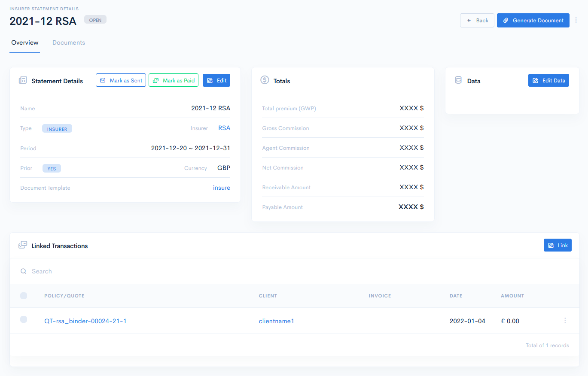
Task: Click the Link button for transactions
Action: pos(558,245)
